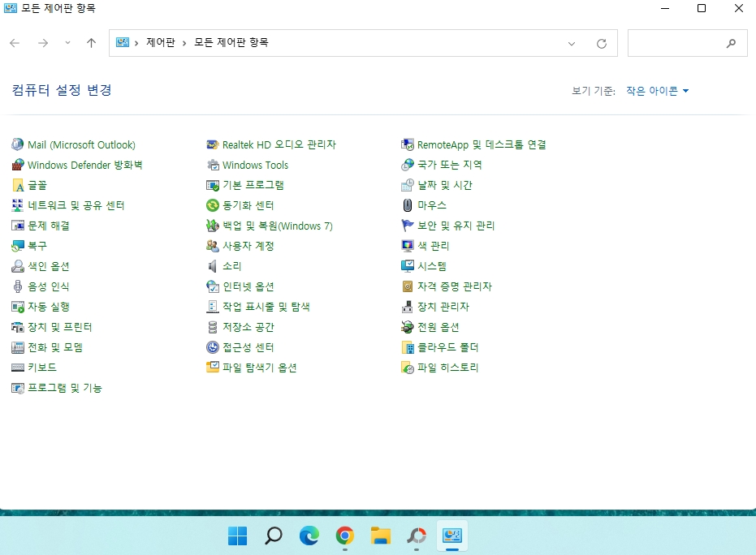Screen dimensions: 756x555
Task: Open the 소리 speaker icon
Action: pos(212,266)
